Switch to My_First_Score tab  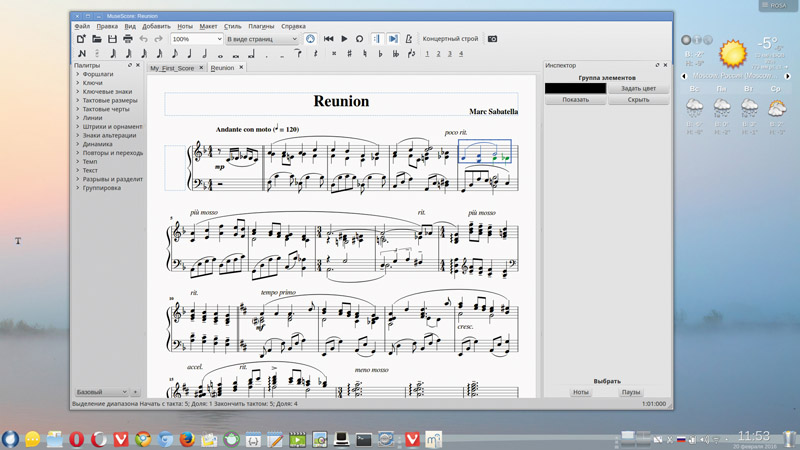point(172,68)
